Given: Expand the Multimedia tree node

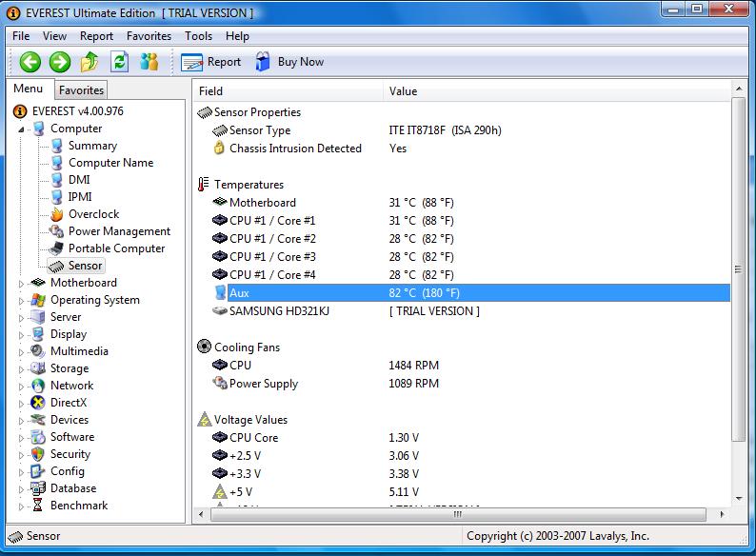Looking at the screenshot, I should (21, 352).
